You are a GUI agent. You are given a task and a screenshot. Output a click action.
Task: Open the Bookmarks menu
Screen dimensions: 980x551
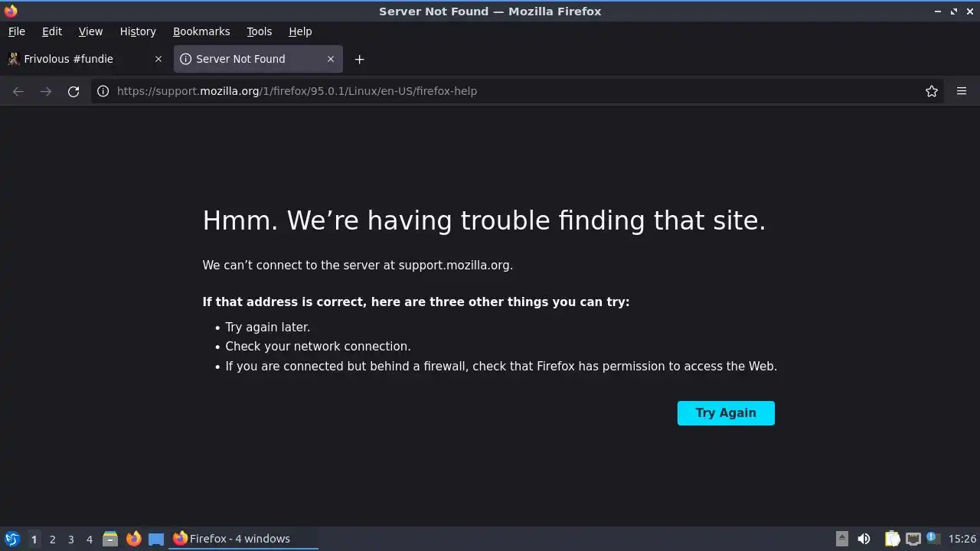[201, 31]
